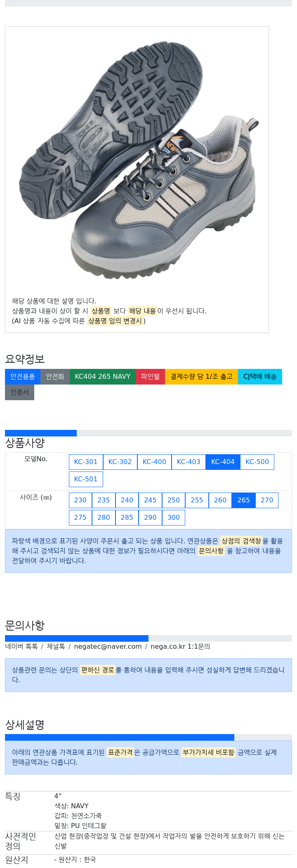Click the KC404 265 NAVY green tag
This screenshot has width=297, height=868.
[103, 377]
